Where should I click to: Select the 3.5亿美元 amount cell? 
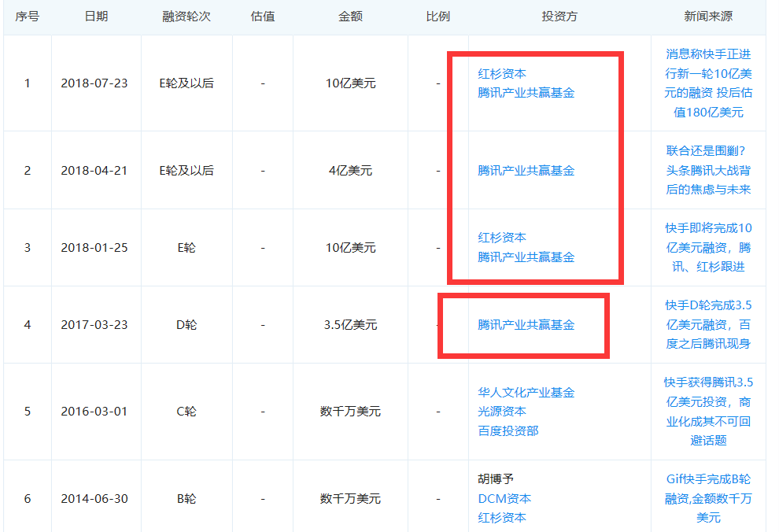coord(350,324)
